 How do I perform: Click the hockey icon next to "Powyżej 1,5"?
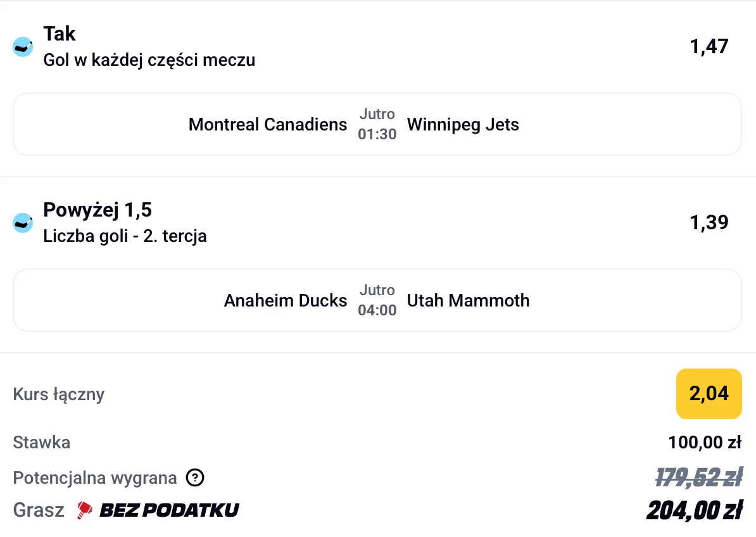coord(22,222)
